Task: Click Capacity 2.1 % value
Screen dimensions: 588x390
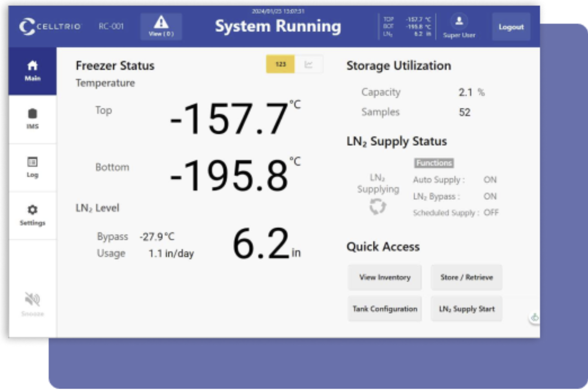Action: [471, 93]
